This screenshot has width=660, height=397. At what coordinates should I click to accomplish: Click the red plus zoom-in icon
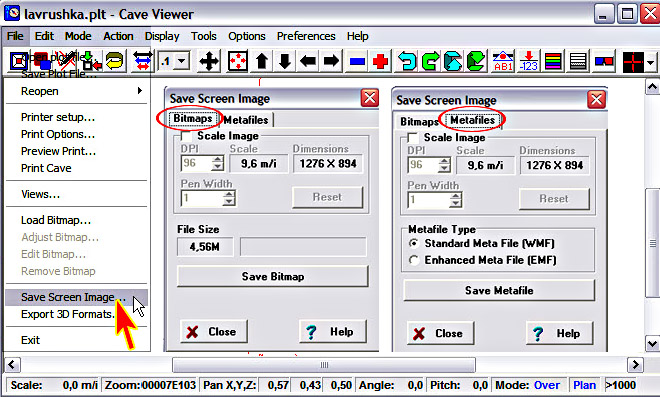pyautogui.click(x=381, y=61)
